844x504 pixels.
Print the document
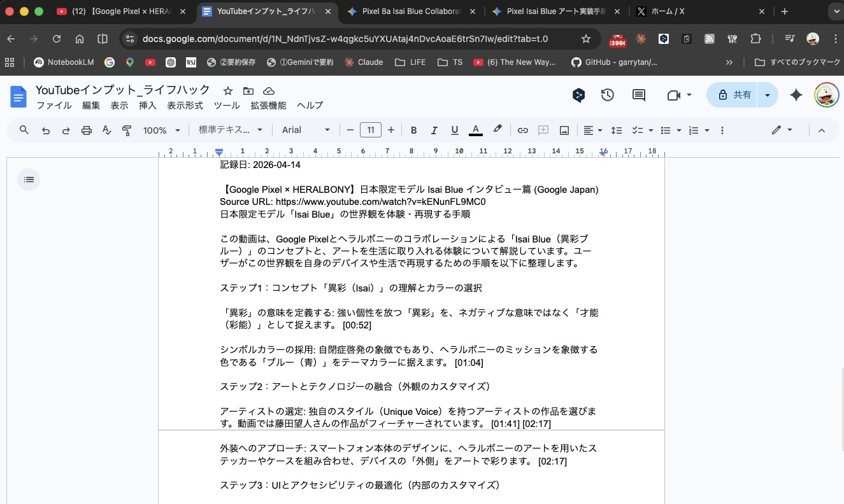(86, 130)
